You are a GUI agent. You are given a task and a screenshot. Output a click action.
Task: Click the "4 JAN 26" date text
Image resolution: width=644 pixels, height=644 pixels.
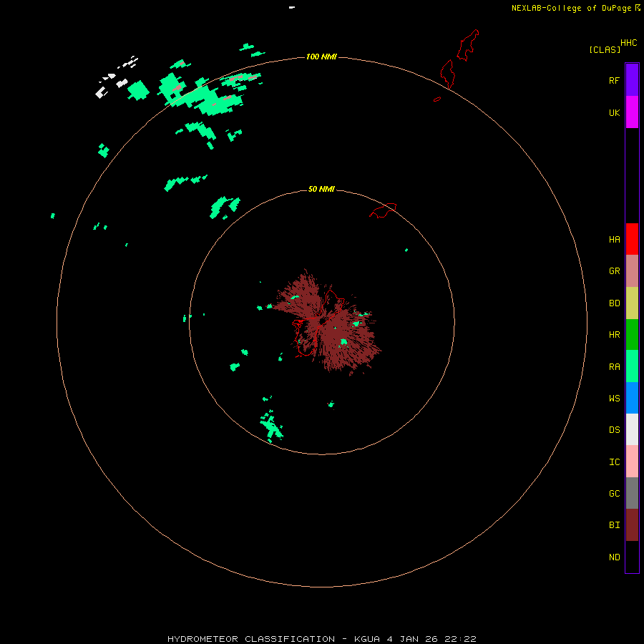click(x=414, y=639)
